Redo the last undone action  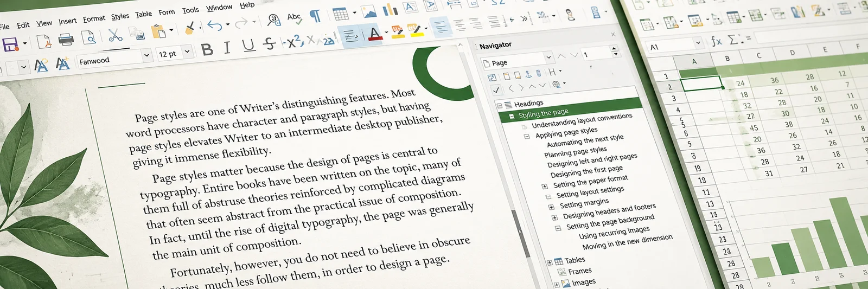coord(241,22)
